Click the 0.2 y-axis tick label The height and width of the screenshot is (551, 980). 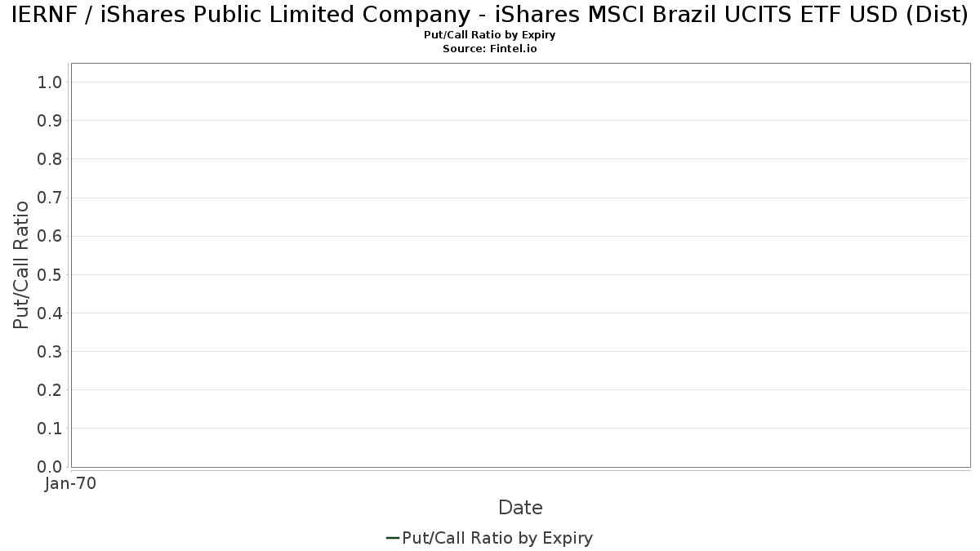point(50,390)
